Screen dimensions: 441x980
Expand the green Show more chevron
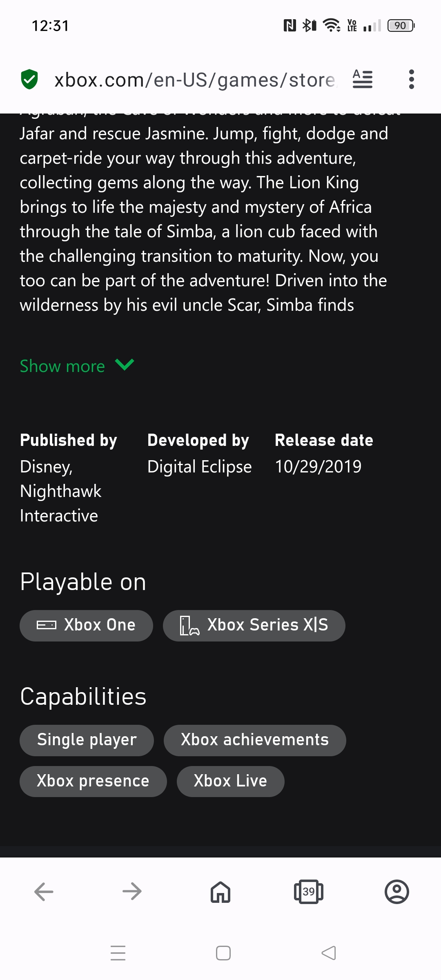pos(125,364)
